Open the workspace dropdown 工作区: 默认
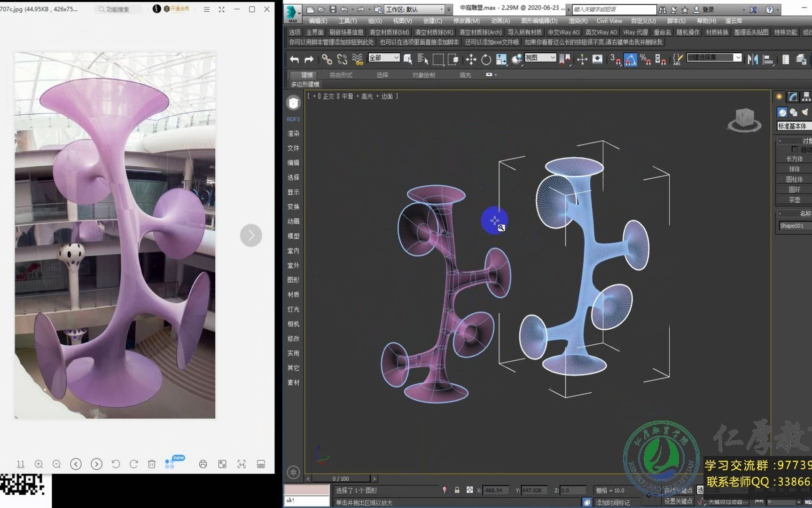 [x=415, y=9]
